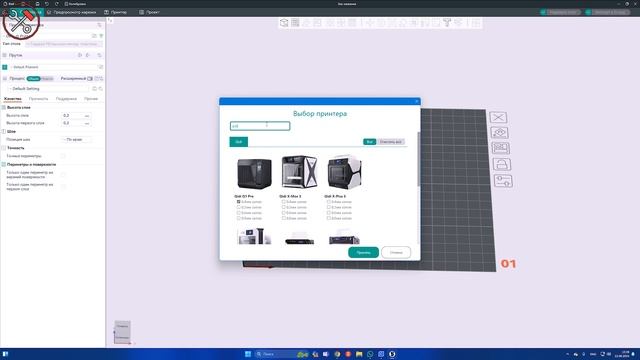640x360 pixels.
Task: Check the third nozzle box under Qidi X-Plus 3
Action: tap(329, 213)
